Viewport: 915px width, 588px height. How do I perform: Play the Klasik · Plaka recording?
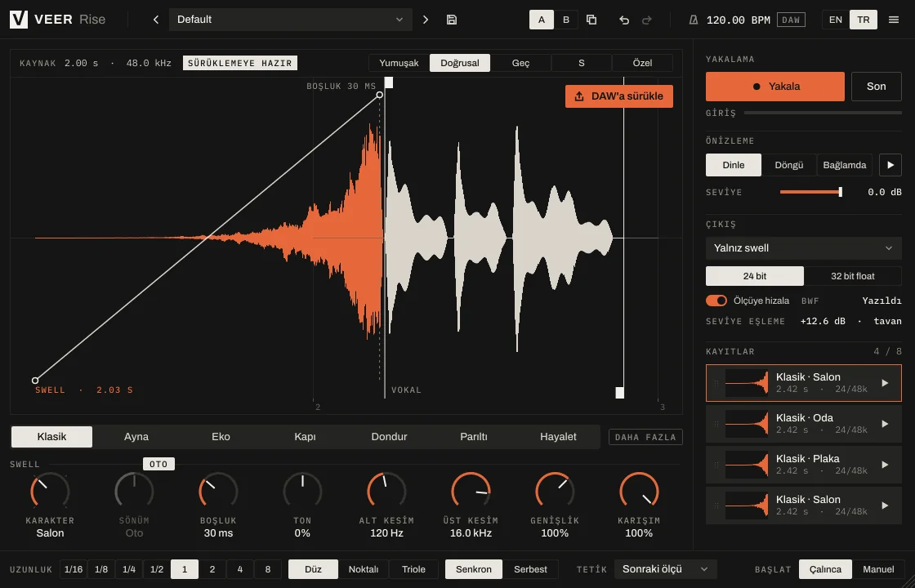tap(886, 465)
